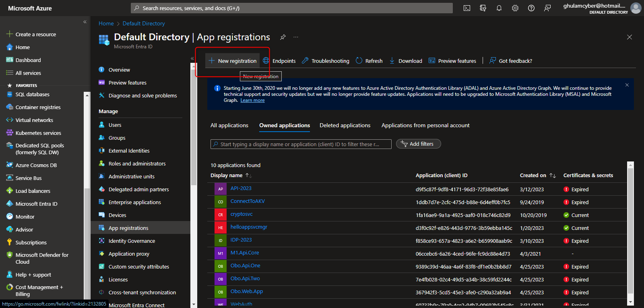This screenshot has width=644, height=308.
Task: Download the app registrations list
Action: click(405, 61)
